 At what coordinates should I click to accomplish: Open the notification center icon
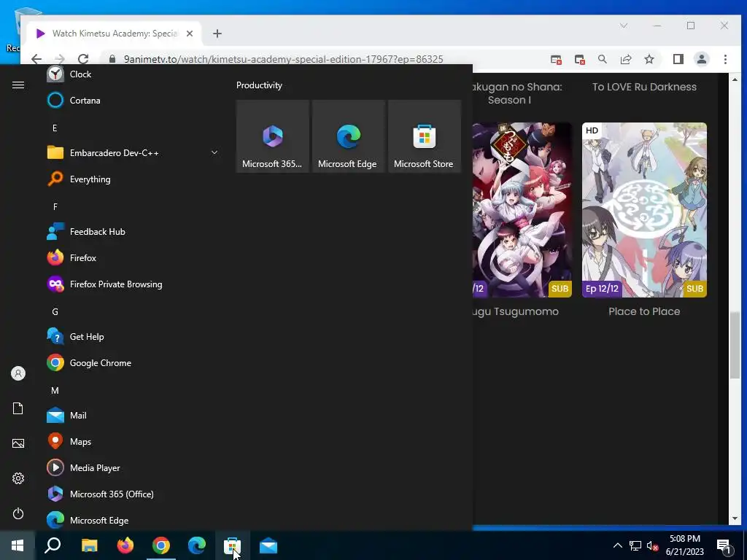pos(724,545)
